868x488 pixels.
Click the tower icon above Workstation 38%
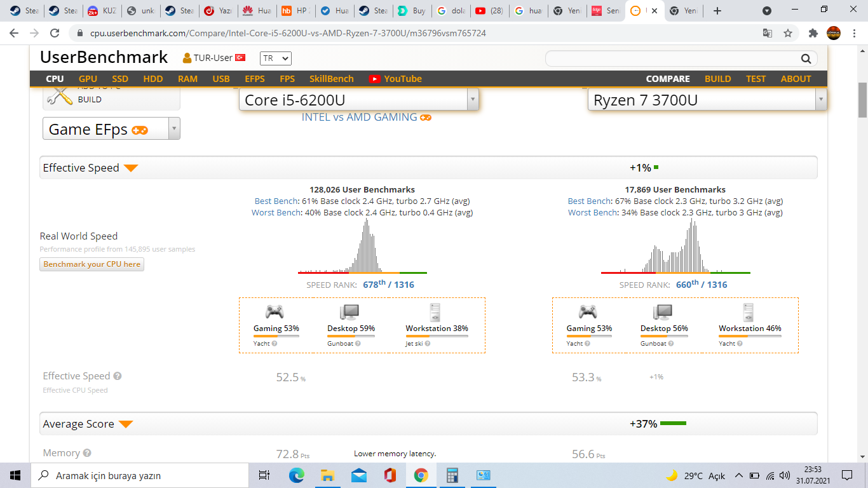click(435, 311)
